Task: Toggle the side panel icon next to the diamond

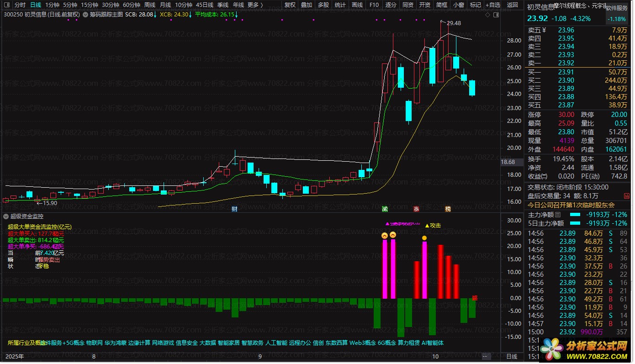Action: tap(495, 15)
